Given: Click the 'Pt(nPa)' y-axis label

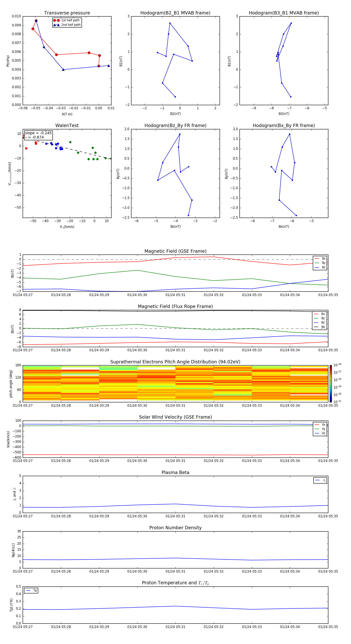Looking at the screenshot, I should 8,61.
